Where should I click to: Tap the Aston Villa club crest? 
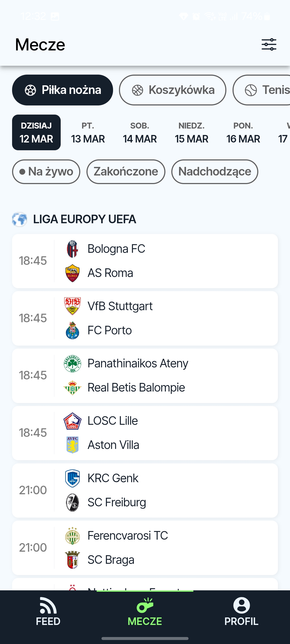pyautogui.click(x=73, y=445)
